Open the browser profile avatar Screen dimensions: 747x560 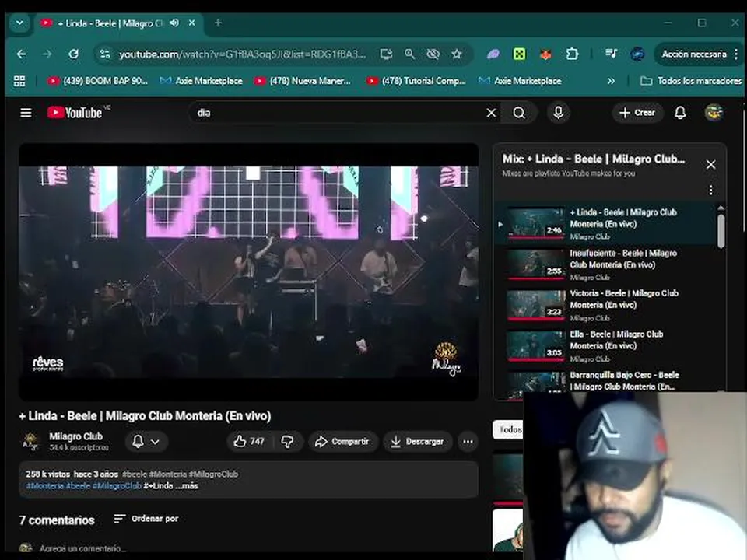pyautogui.click(x=637, y=54)
